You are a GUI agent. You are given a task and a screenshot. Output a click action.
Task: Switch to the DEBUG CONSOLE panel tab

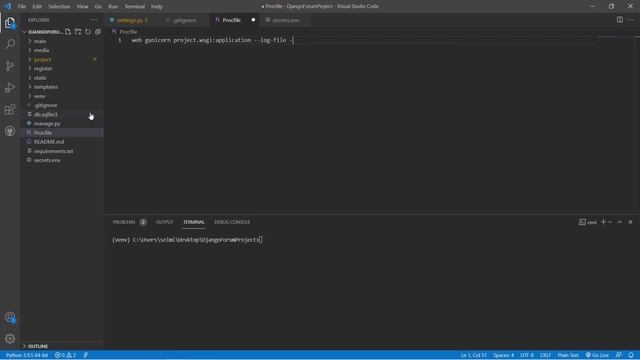click(232, 222)
